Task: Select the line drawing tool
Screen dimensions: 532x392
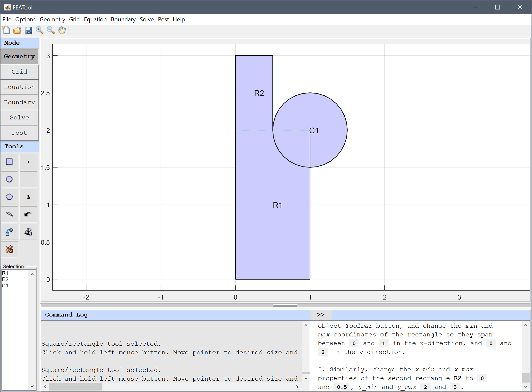Action: click(9, 214)
